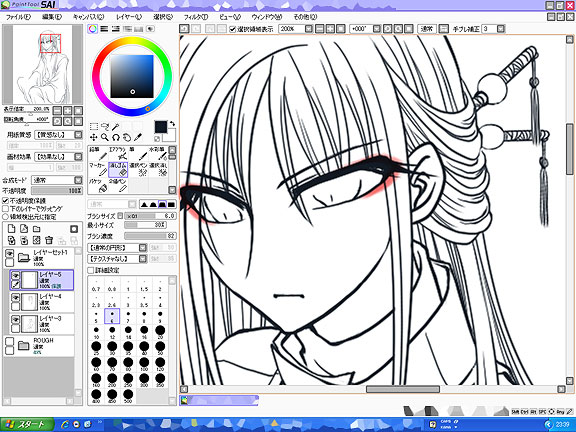Adjust the brush density slider
This screenshot has width=576, height=432.
pyautogui.click(x=150, y=236)
